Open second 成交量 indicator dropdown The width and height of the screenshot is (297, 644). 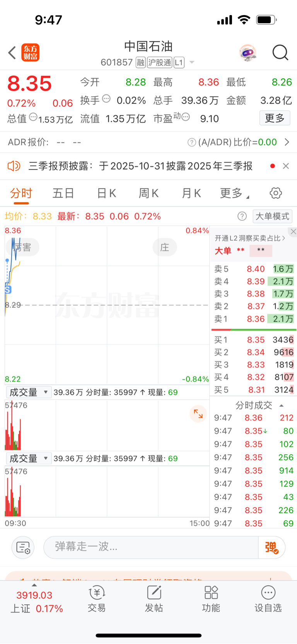(x=29, y=459)
